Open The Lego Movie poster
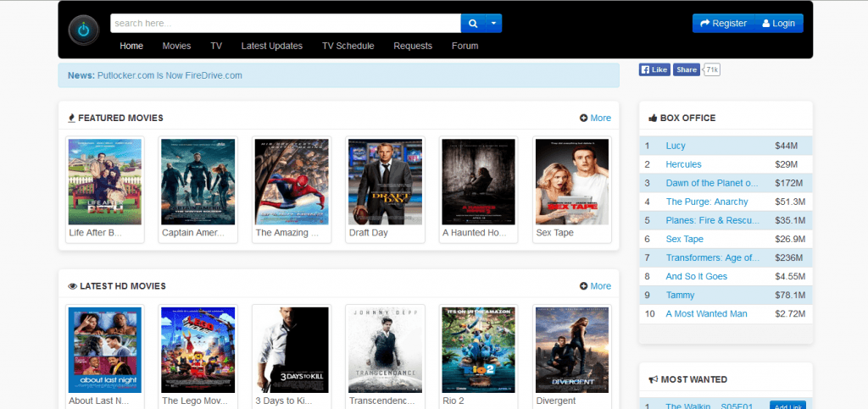The width and height of the screenshot is (868, 409). coord(198,350)
